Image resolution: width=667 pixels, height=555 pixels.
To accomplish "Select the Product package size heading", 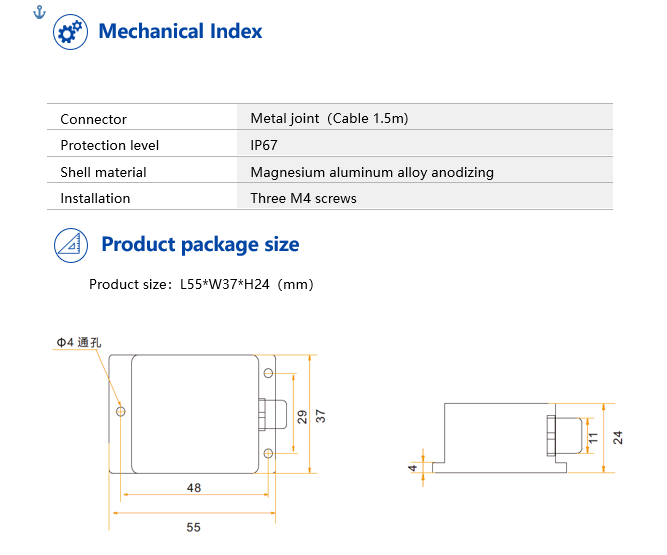I will tap(200, 244).
